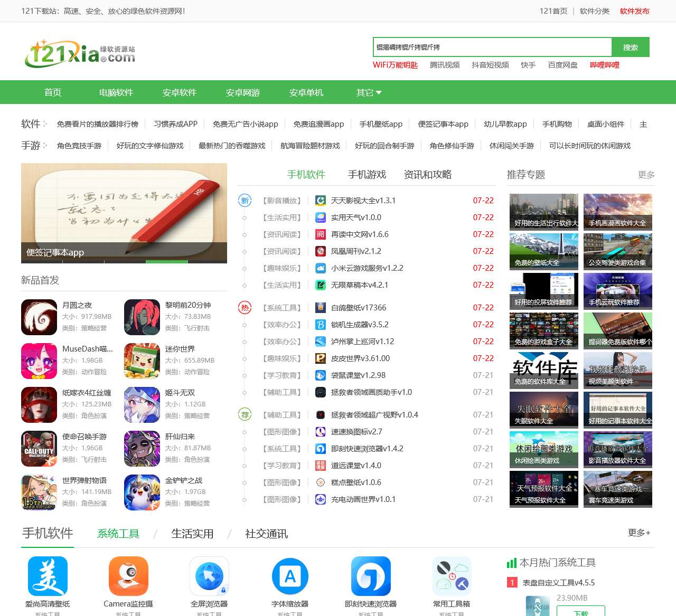Image resolution: width=676 pixels, height=616 pixels.
Task: Click the green 搜索 search button
Action: pyautogui.click(x=631, y=47)
